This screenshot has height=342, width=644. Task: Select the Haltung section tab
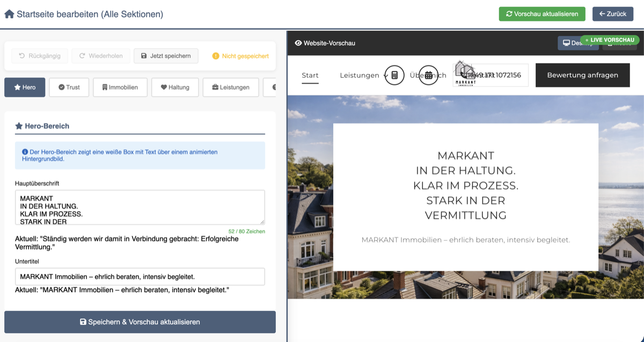point(174,88)
